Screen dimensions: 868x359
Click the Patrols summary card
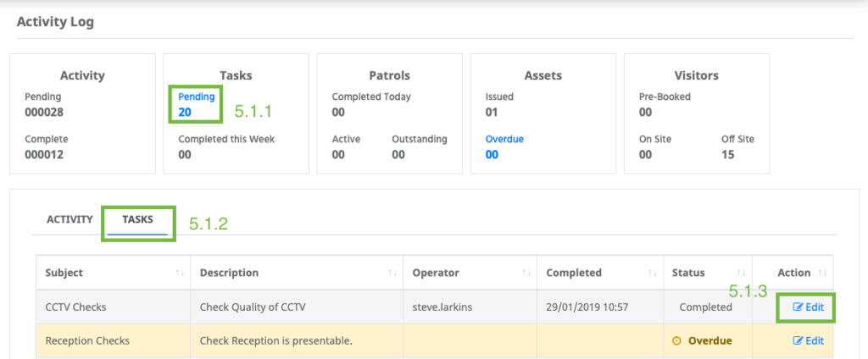point(389,113)
